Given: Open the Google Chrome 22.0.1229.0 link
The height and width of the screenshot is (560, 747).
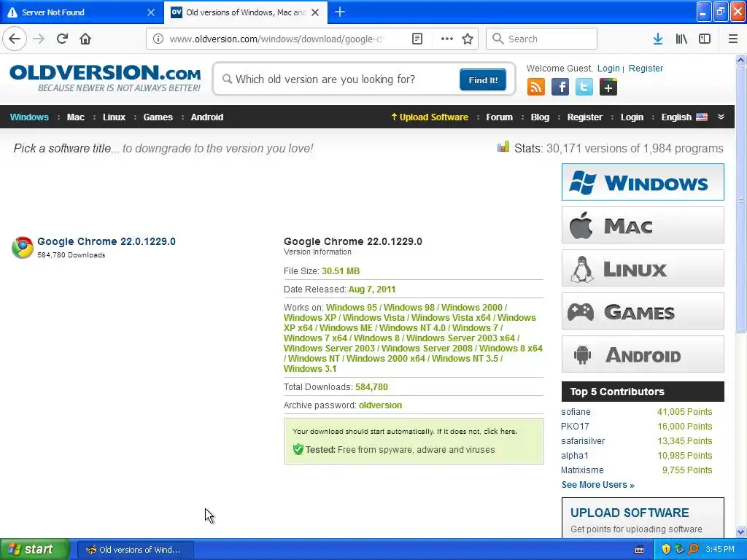Looking at the screenshot, I should pos(107,241).
